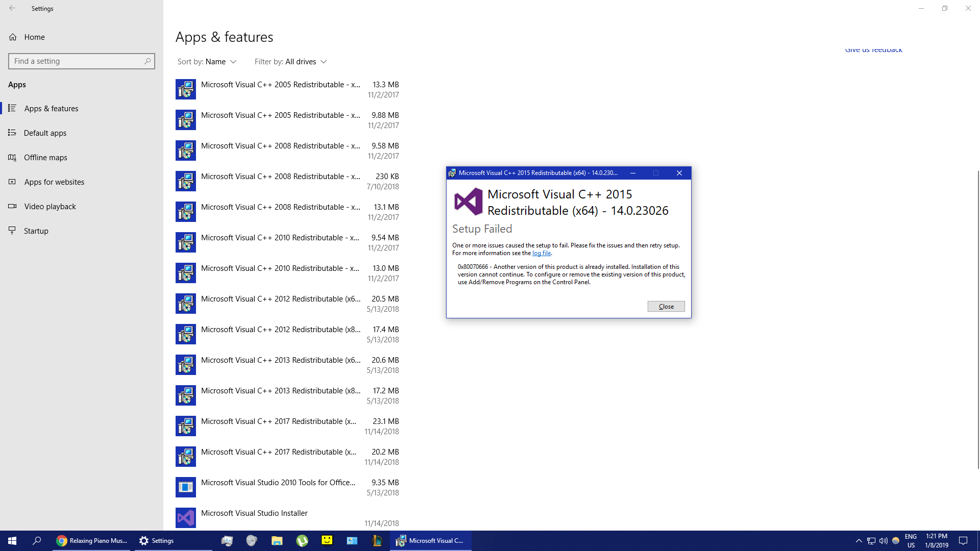The width and height of the screenshot is (980, 551).
Task: Click the ENG US language indicator
Action: tap(911, 541)
